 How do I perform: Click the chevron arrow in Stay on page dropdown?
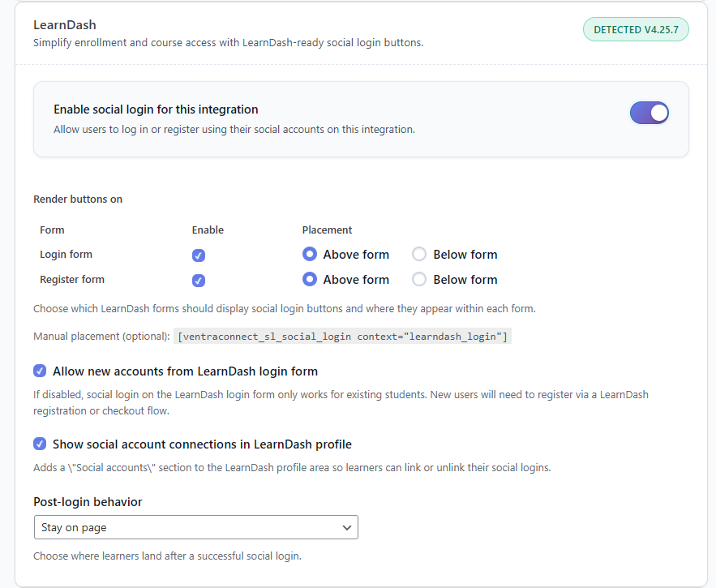pyautogui.click(x=347, y=527)
